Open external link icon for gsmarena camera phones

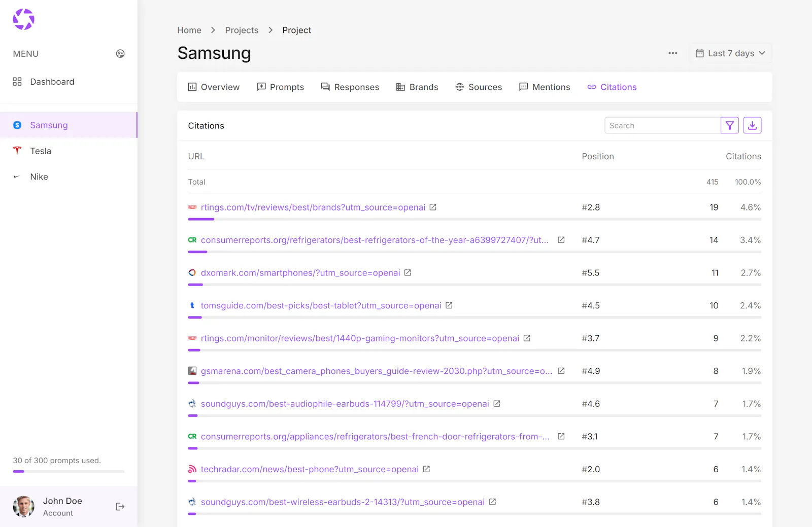[x=561, y=371]
